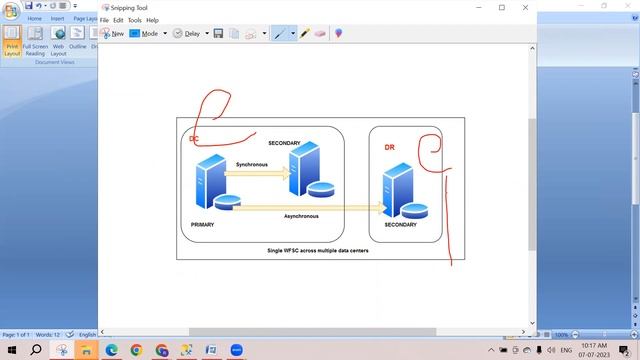640x360 pixels.
Task: Expand the Mode dropdown arrow
Action: [165, 33]
